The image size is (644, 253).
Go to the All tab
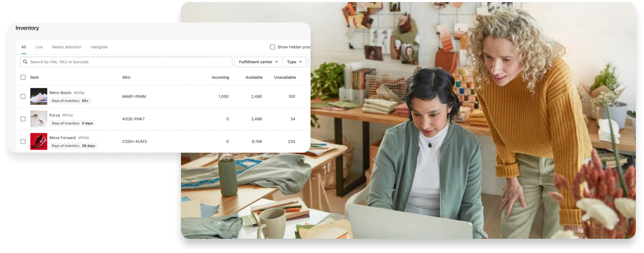tap(23, 47)
